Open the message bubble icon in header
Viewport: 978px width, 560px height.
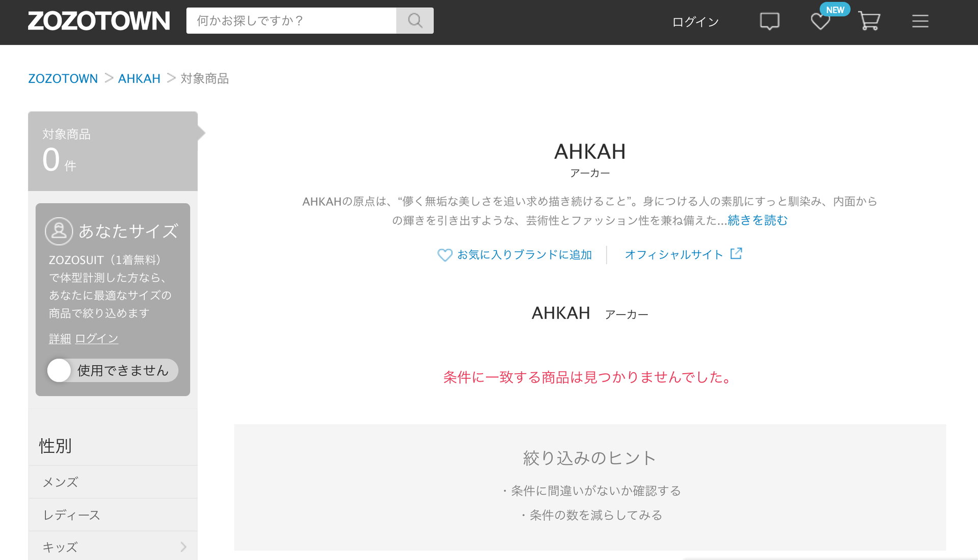pos(769,21)
